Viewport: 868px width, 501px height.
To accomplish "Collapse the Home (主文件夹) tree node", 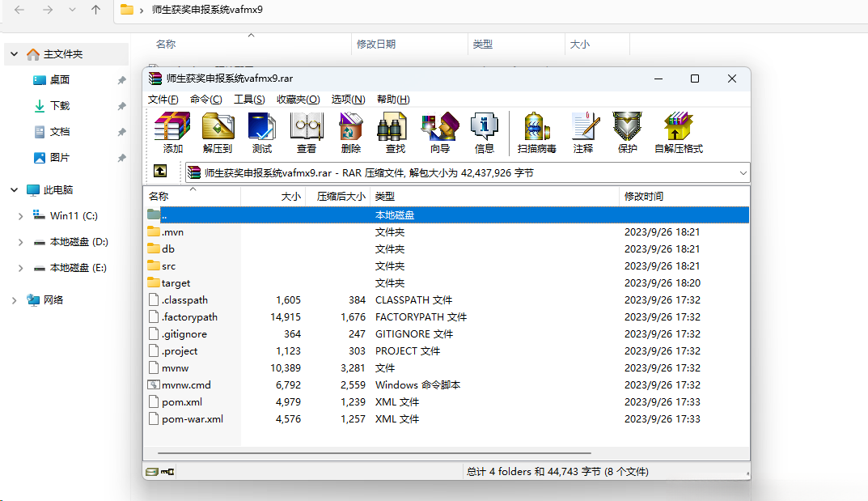I will pyautogui.click(x=15, y=54).
